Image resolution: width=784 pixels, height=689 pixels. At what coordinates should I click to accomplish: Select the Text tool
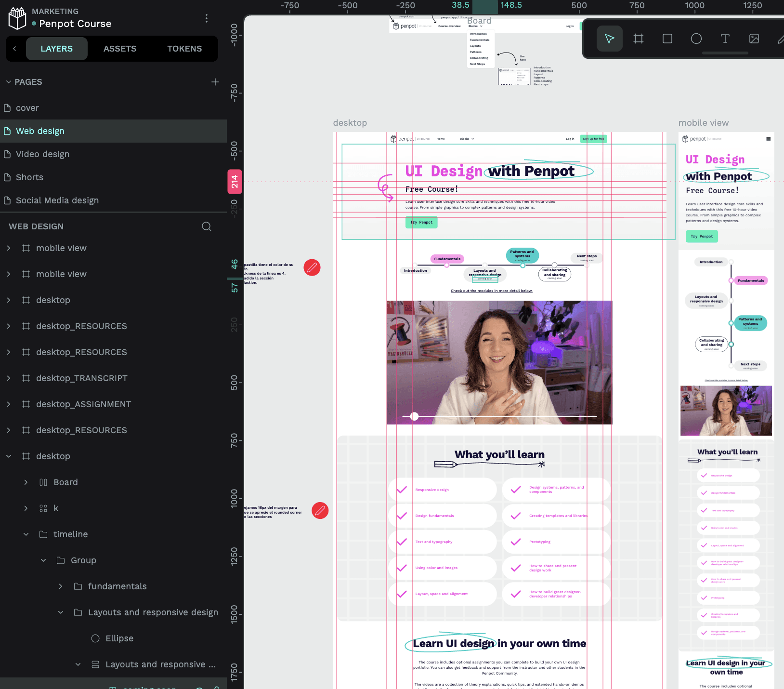click(725, 39)
